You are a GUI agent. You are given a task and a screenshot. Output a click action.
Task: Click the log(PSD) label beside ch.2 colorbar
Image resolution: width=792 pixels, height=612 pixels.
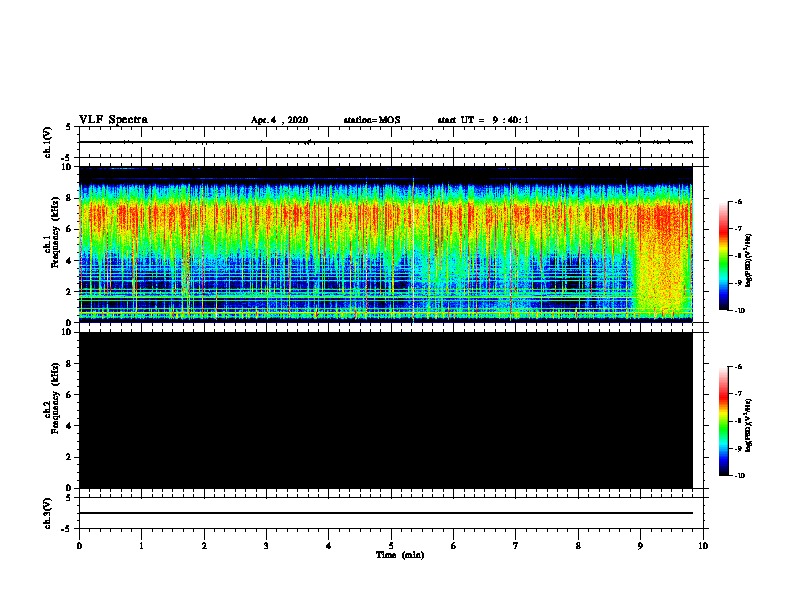point(749,425)
